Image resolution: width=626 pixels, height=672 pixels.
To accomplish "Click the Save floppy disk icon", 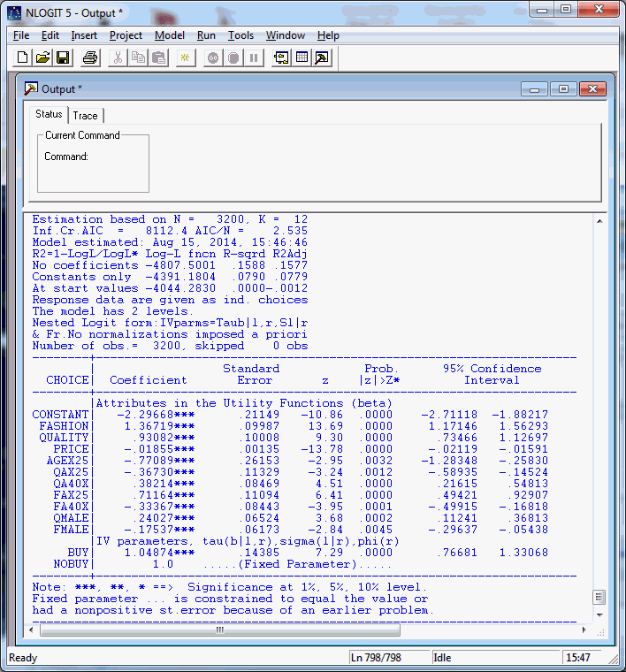I will coord(63,57).
